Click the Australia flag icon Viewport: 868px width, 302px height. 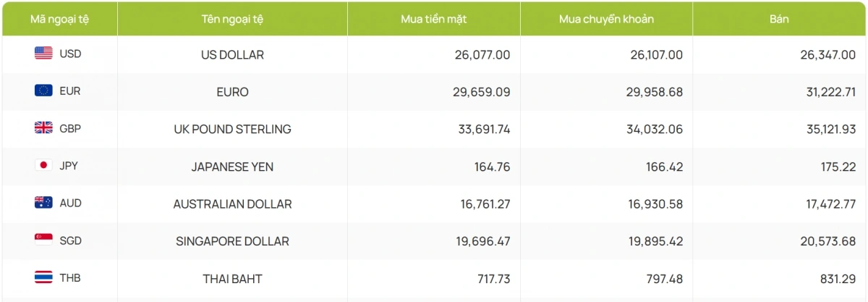(x=43, y=203)
